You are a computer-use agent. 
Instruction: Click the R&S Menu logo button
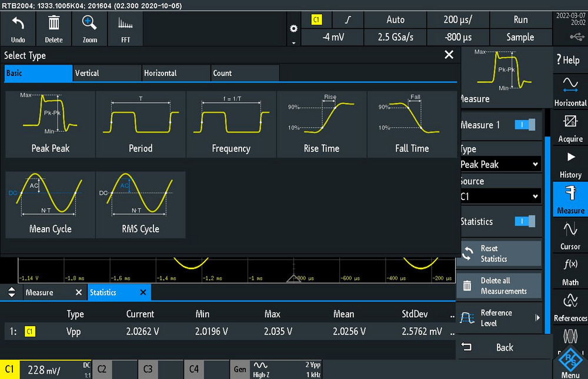coord(570,361)
